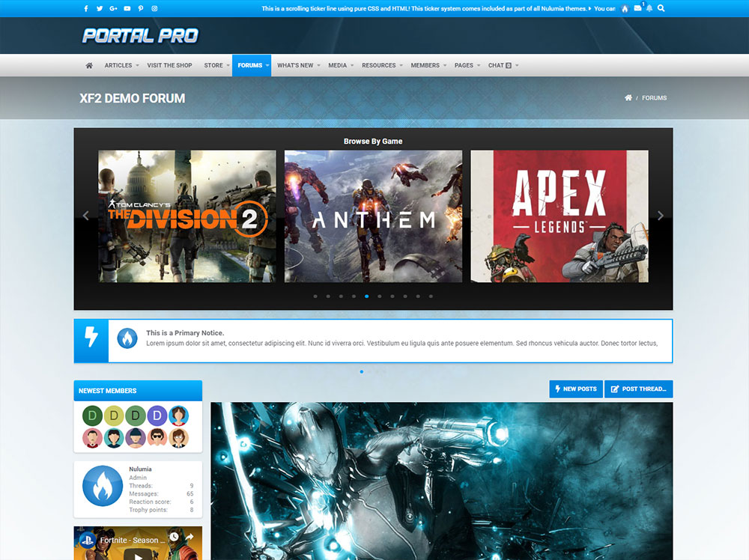Select the Anthem game thumbnail

[x=373, y=216]
